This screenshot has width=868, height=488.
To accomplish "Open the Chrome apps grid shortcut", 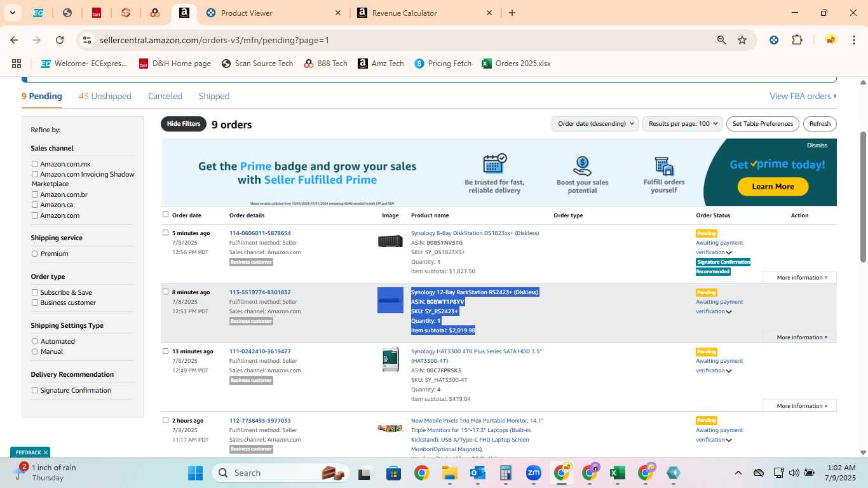I will pyautogui.click(x=17, y=64).
